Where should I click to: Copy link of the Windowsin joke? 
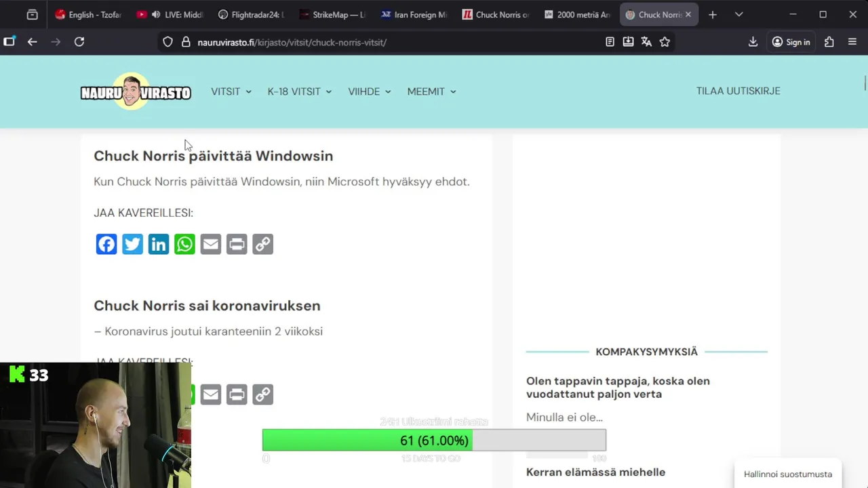(262, 244)
